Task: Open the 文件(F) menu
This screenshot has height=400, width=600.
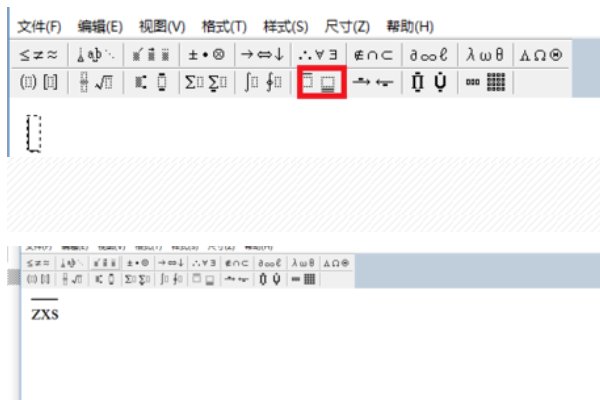Action: coord(39,27)
